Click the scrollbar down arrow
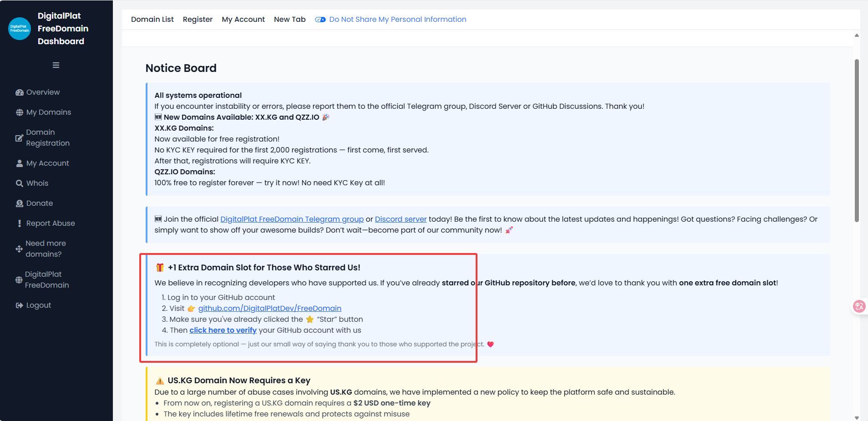 (x=857, y=417)
